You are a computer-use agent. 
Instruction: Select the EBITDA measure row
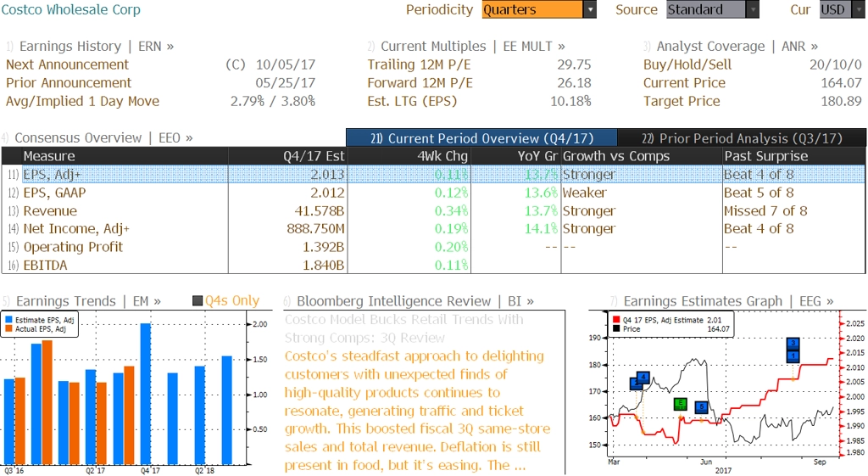(433, 266)
